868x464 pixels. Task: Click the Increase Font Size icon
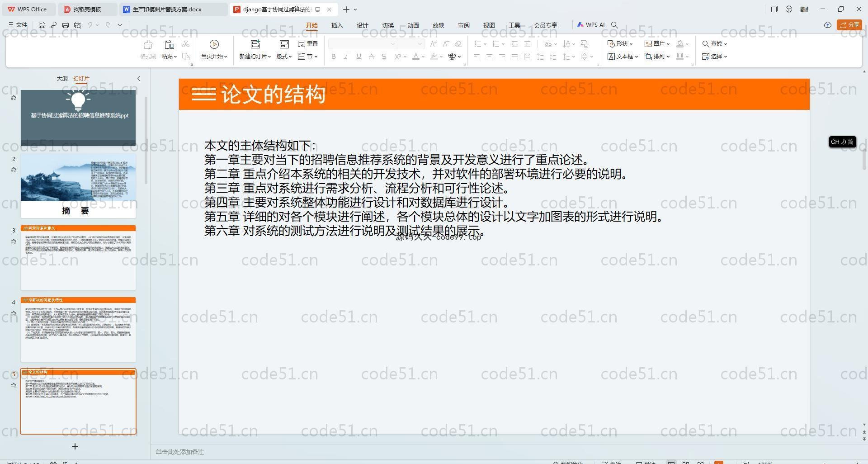click(x=434, y=44)
